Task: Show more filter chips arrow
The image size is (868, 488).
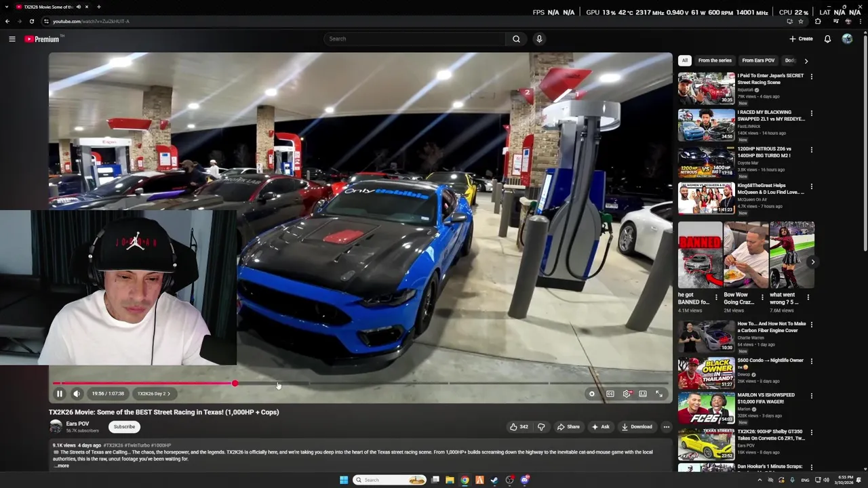Action: point(806,60)
